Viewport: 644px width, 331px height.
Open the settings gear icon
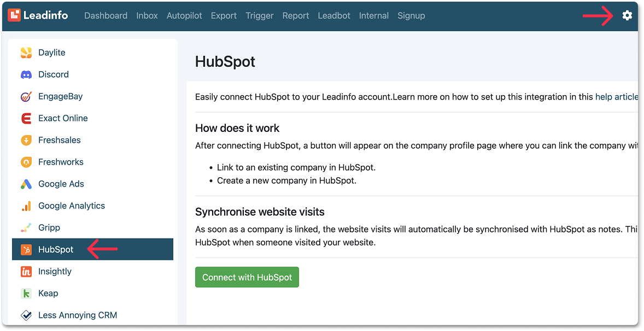[627, 16]
